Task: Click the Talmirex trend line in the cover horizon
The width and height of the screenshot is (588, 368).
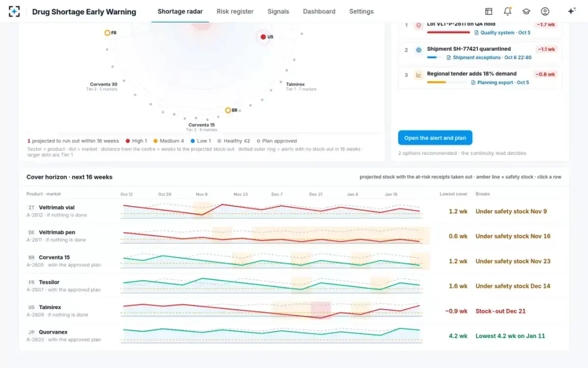Action: pyautogui.click(x=271, y=311)
